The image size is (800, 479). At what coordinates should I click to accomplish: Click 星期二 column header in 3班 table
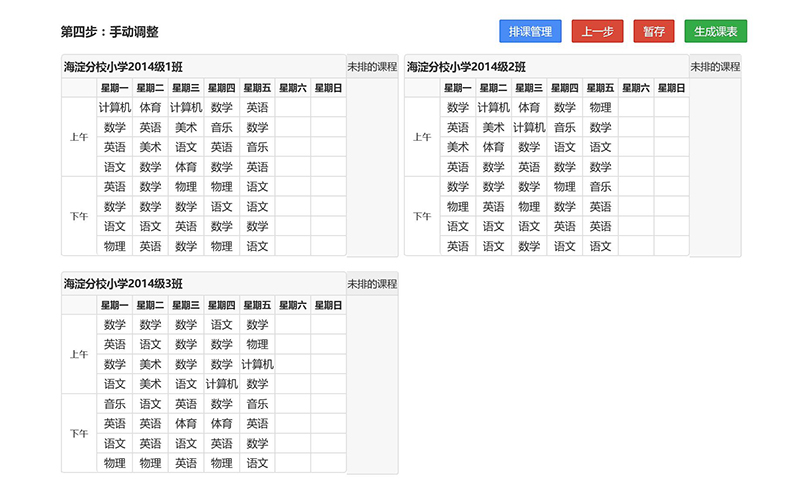click(150, 305)
